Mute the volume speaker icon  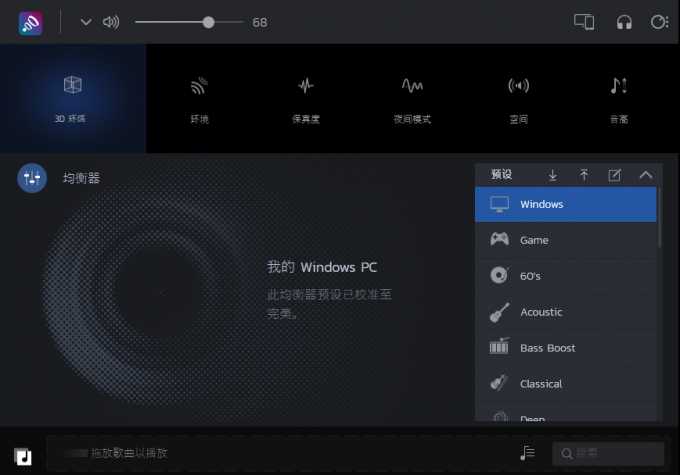[x=111, y=22]
